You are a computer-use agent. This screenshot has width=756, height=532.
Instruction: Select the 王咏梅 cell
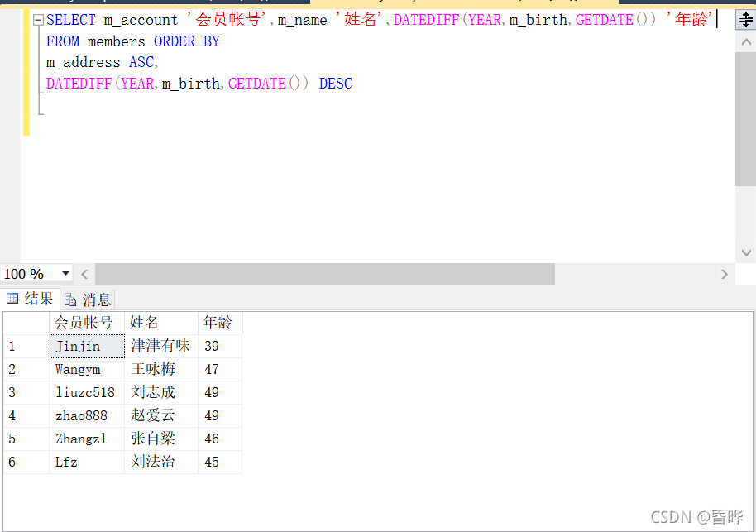161,369
